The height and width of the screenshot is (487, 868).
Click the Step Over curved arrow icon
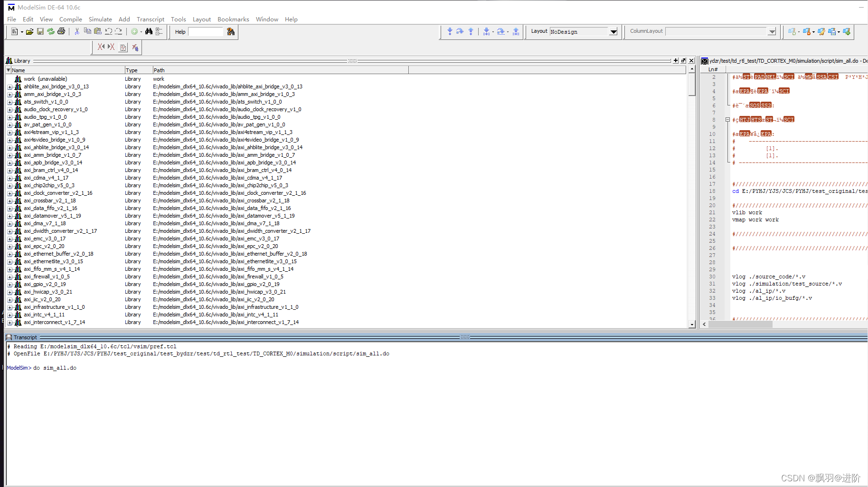click(460, 31)
